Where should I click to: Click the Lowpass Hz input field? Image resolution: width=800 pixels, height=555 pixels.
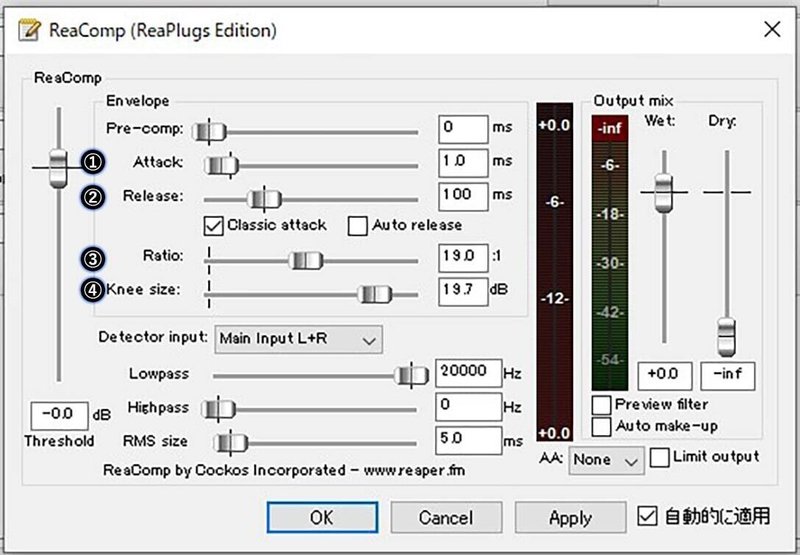(x=468, y=373)
